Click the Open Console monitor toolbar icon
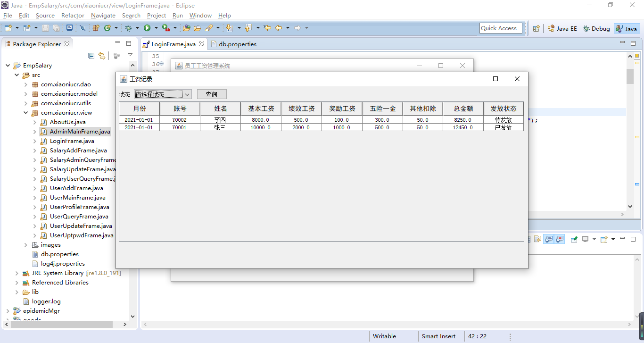The width and height of the screenshot is (644, 343). click(x=69, y=28)
